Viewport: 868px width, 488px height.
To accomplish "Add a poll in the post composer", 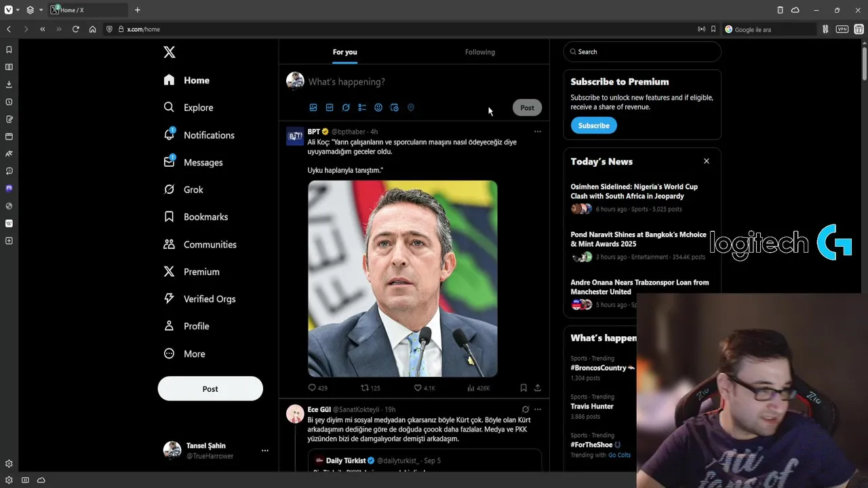I will click(362, 108).
